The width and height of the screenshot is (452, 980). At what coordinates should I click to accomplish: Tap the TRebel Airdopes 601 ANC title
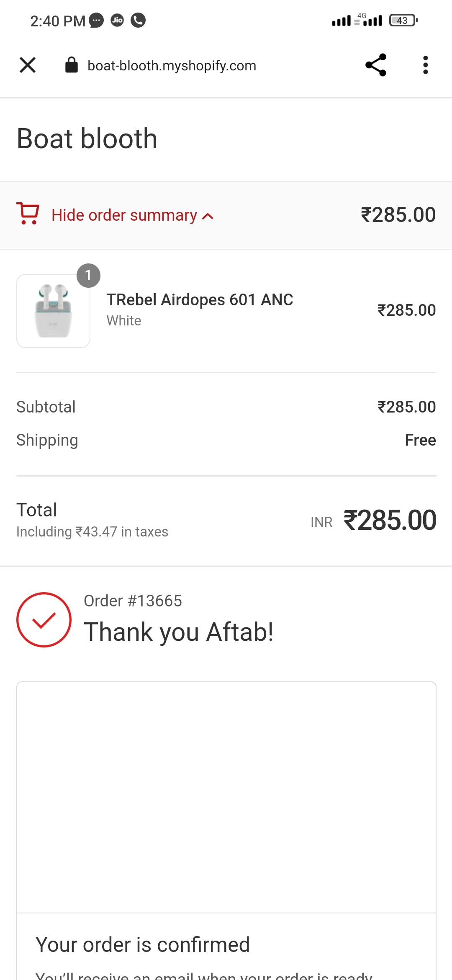[x=200, y=300]
